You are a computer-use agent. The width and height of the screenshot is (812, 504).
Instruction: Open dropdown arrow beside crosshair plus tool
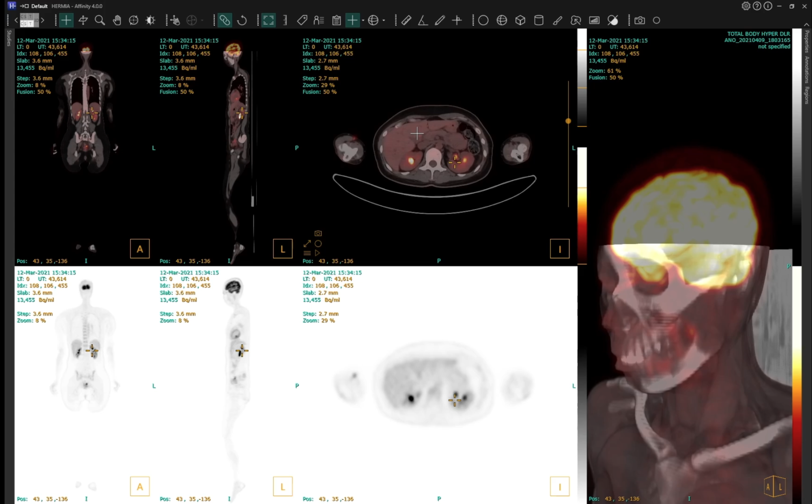click(x=363, y=21)
